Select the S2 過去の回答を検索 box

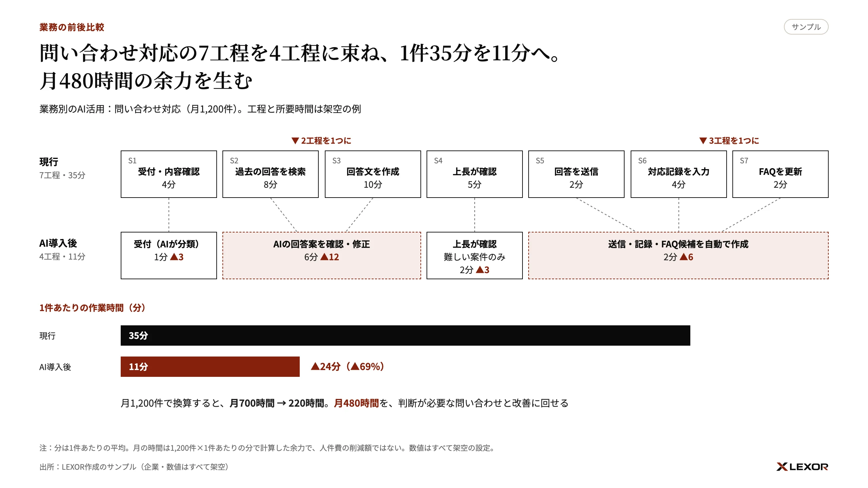click(x=271, y=174)
